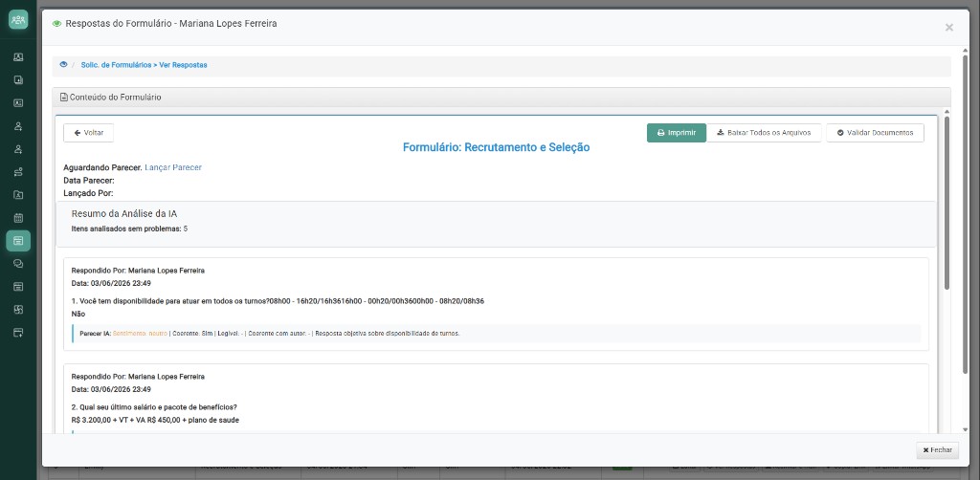This screenshot has width=980, height=480.
Task: Click the form content vertical scrollbar thumb
Action: click(947, 203)
